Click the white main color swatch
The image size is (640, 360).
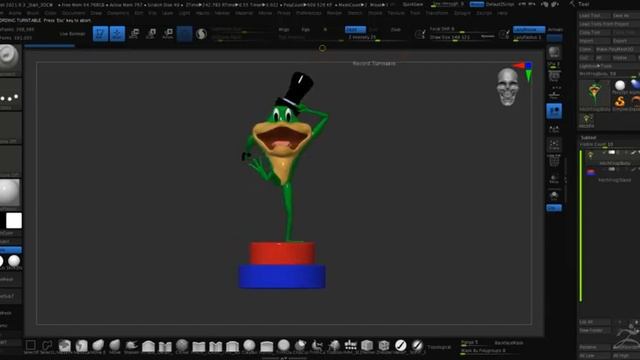click(x=13, y=220)
